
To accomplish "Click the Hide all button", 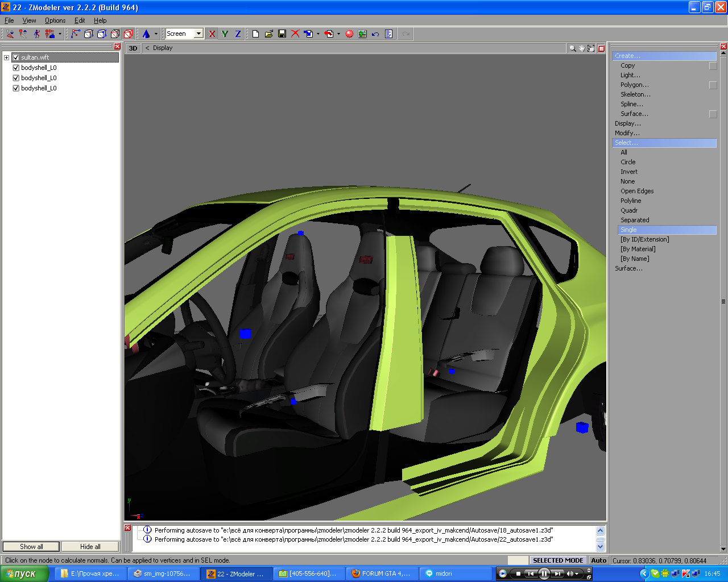I will [90, 547].
